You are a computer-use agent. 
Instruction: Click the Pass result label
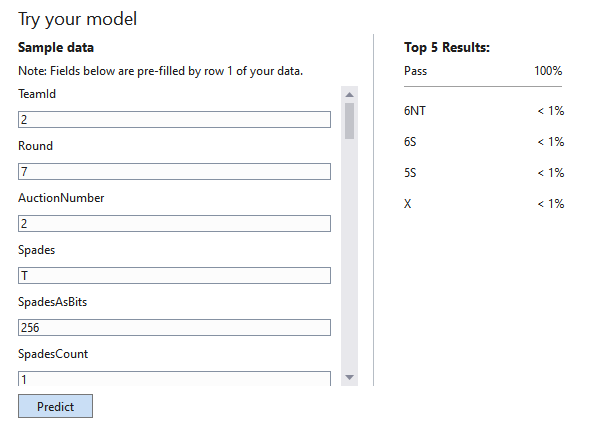click(x=415, y=71)
